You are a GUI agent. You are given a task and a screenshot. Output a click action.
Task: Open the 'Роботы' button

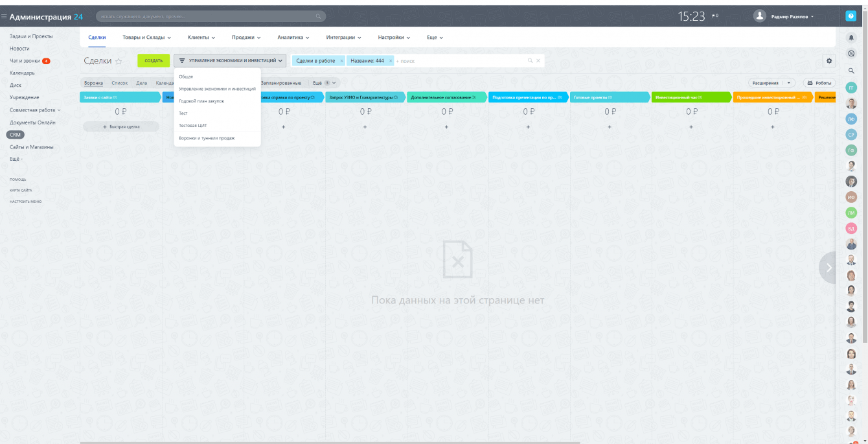click(x=819, y=83)
